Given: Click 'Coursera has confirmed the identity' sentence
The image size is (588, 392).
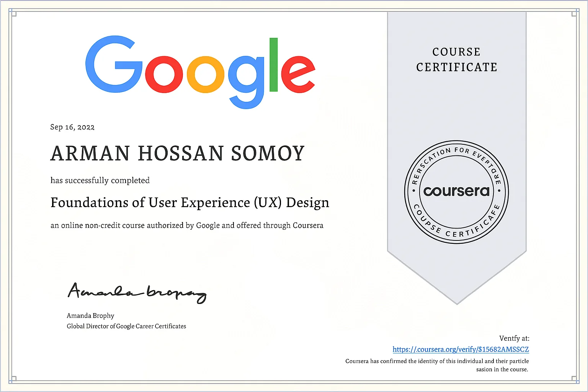Looking at the screenshot, I should 437,365.
